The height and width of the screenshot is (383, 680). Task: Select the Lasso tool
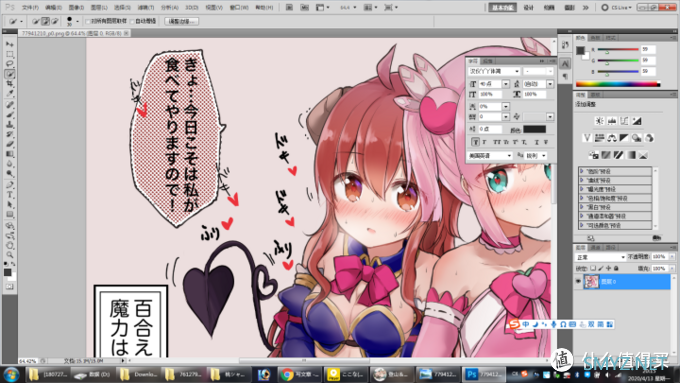pos(10,64)
